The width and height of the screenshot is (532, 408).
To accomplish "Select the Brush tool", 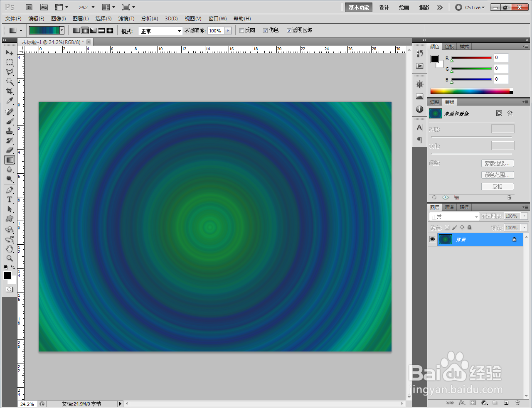I will [x=10, y=122].
